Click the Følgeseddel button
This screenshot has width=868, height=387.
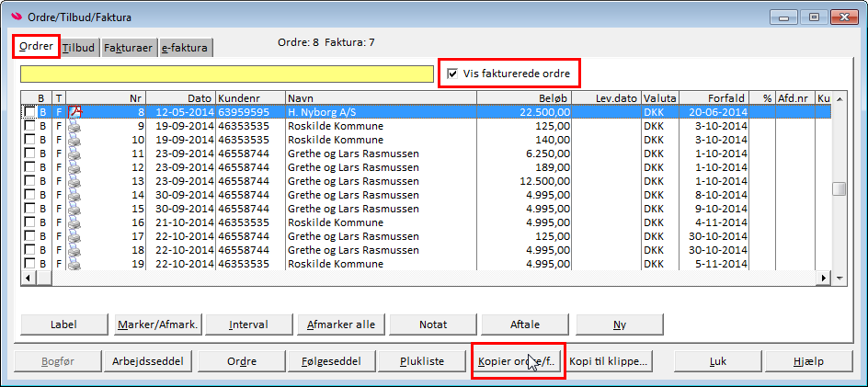pyautogui.click(x=333, y=361)
